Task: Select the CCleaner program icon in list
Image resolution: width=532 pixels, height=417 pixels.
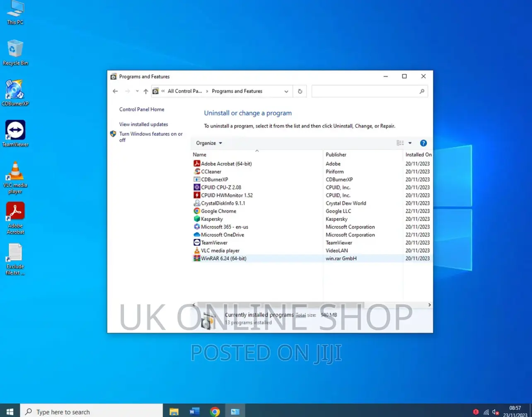Action: (197, 171)
